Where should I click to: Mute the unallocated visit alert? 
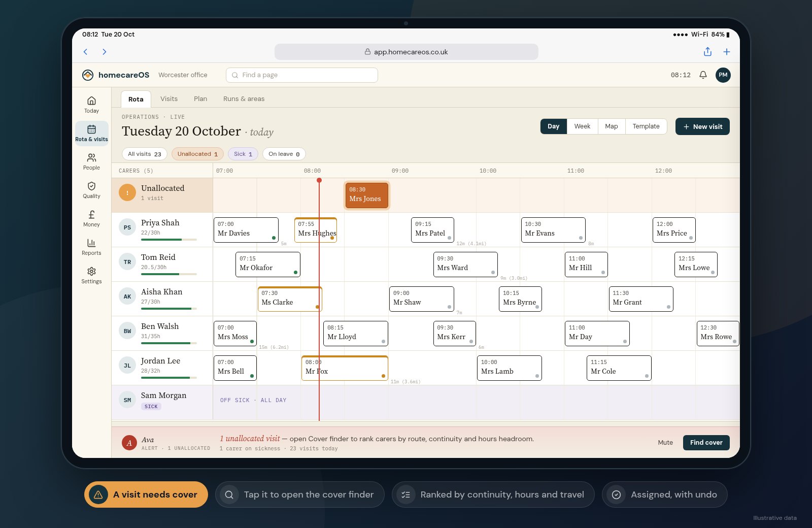665,443
